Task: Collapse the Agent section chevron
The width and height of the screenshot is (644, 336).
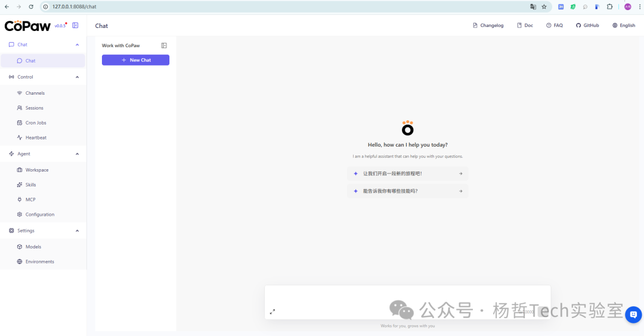Action: (x=77, y=154)
